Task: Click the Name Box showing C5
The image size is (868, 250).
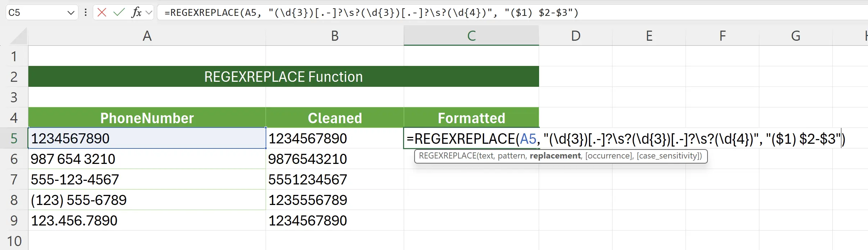Action: pos(36,13)
